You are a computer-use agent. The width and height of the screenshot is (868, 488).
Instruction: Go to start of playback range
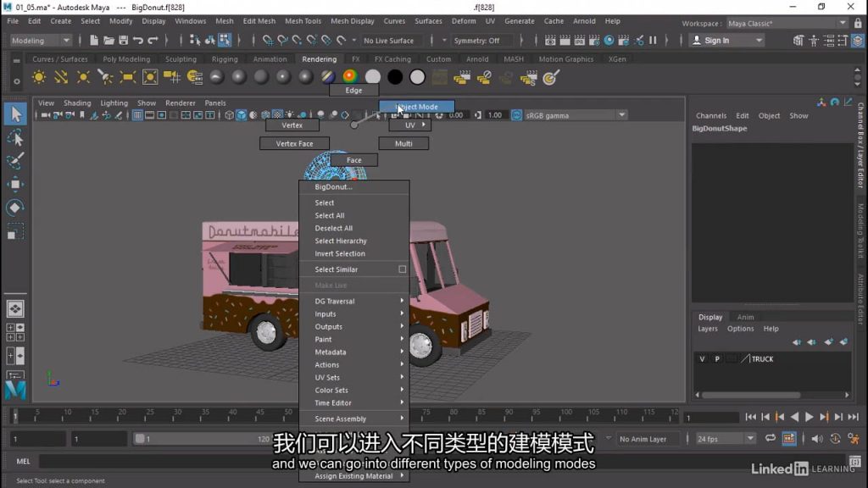pos(750,417)
